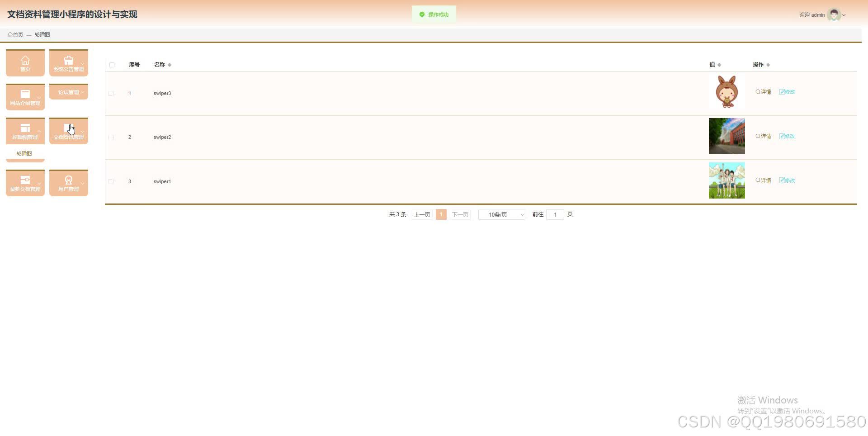Image resolution: width=868 pixels, height=436 pixels.
Task: Expand the 用户管理 chevron
Action: 82,183
